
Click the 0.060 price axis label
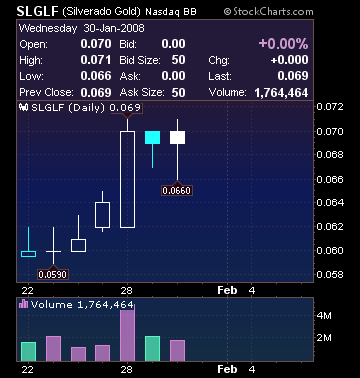tap(330, 251)
